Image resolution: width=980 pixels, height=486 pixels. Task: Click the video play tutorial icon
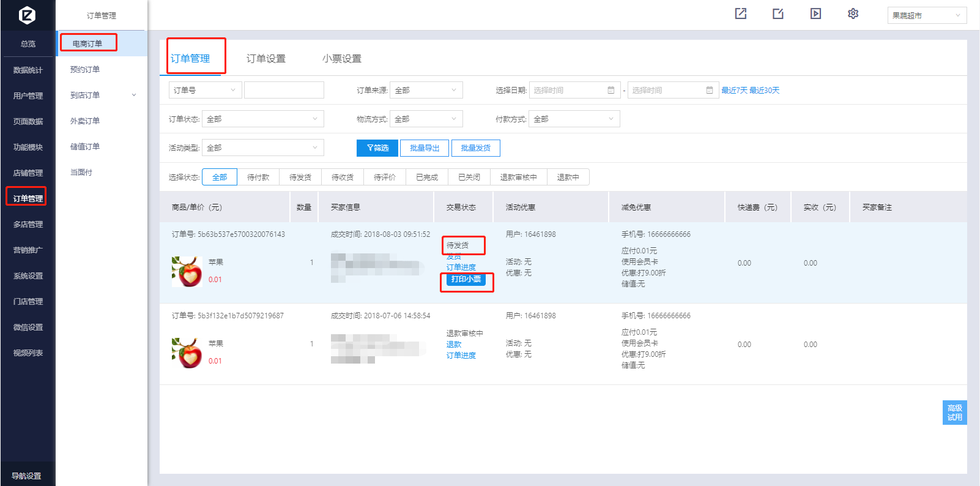click(815, 13)
